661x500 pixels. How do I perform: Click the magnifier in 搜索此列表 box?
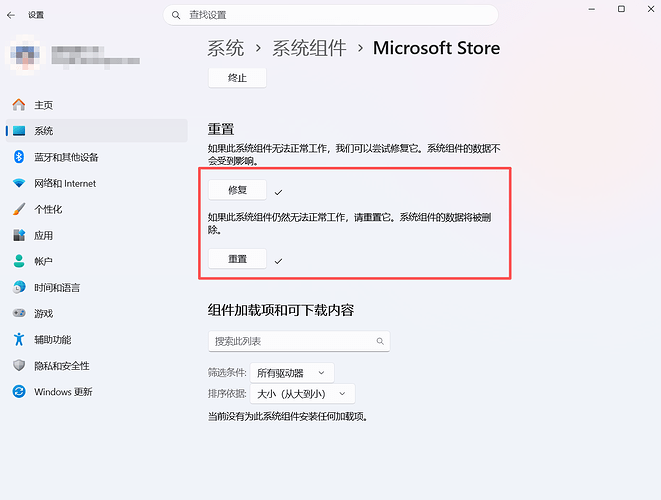click(x=380, y=341)
